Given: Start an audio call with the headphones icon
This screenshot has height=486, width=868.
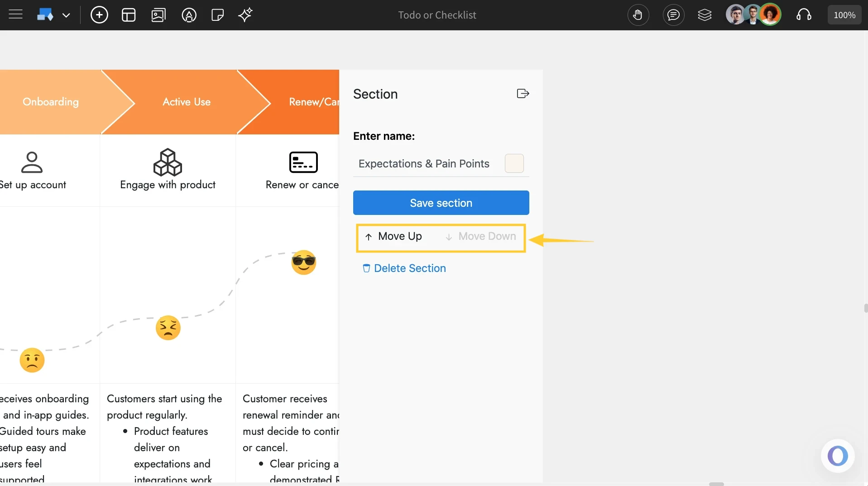Looking at the screenshot, I should (804, 14).
